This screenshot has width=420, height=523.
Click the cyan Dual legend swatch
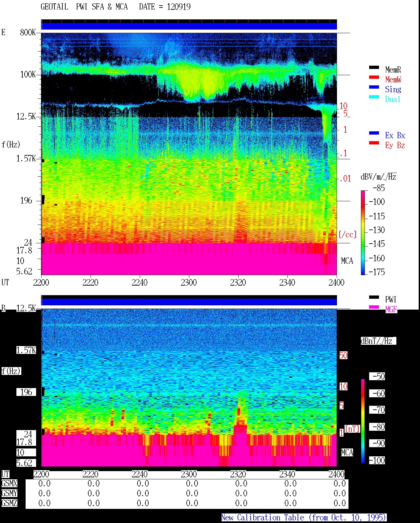pyautogui.click(x=374, y=97)
